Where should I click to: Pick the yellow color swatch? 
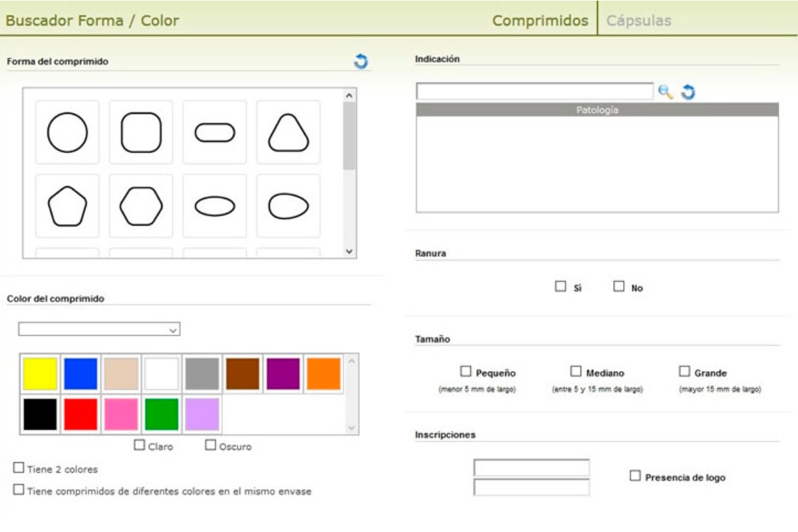pyautogui.click(x=41, y=374)
